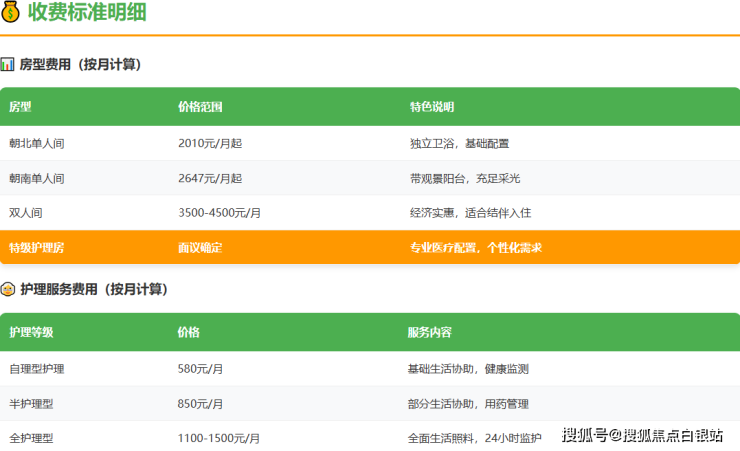Click the 850元/月 price cell
Image resolution: width=740 pixels, height=451 pixels.
[x=200, y=404]
